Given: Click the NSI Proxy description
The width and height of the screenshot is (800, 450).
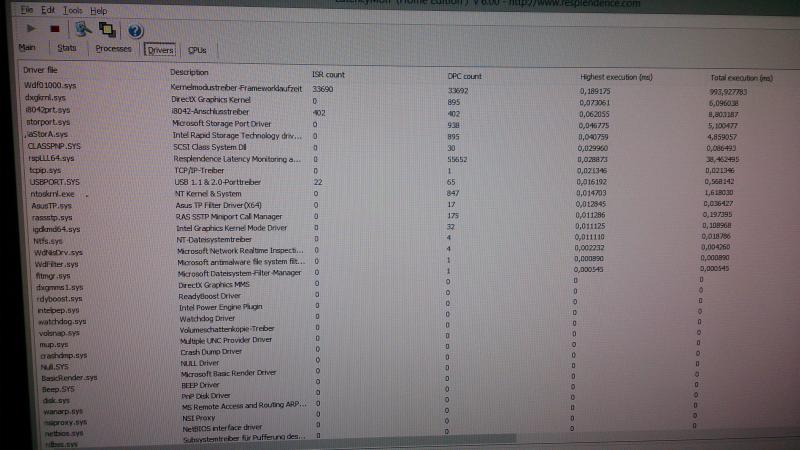Looking at the screenshot, I should 198,418.
